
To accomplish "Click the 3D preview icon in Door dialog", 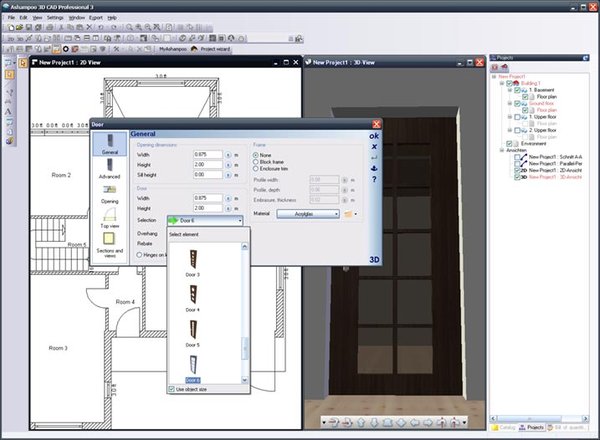I will coord(374,260).
